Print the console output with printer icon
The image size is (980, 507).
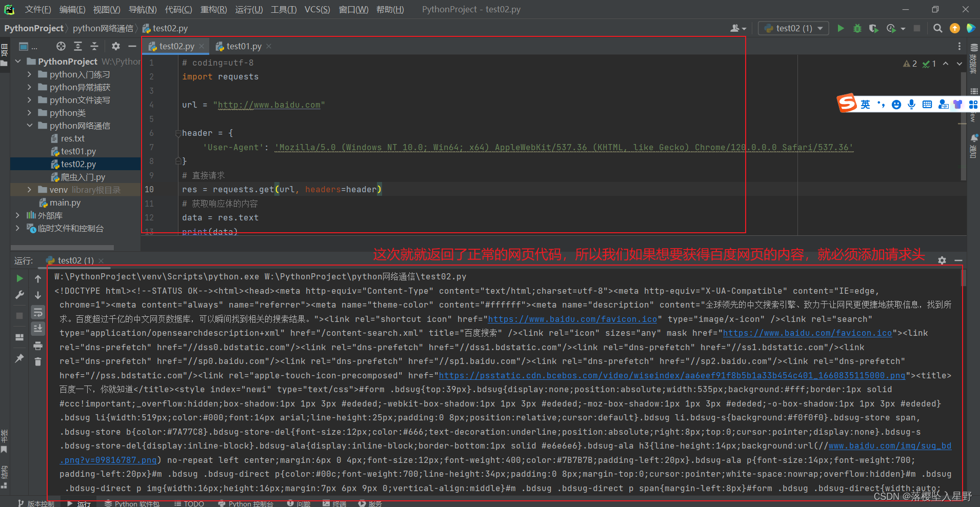point(38,346)
